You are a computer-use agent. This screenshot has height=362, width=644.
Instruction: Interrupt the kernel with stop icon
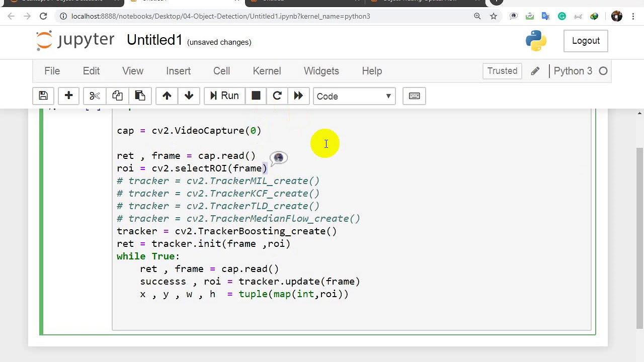(x=256, y=96)
